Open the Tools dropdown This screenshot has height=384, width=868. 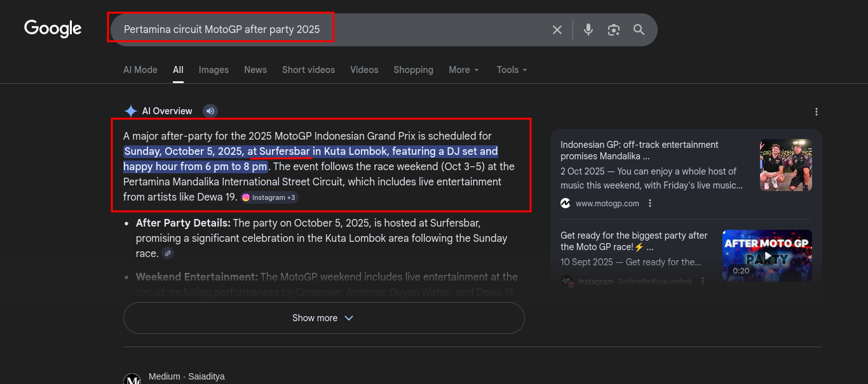pos(512,70)
